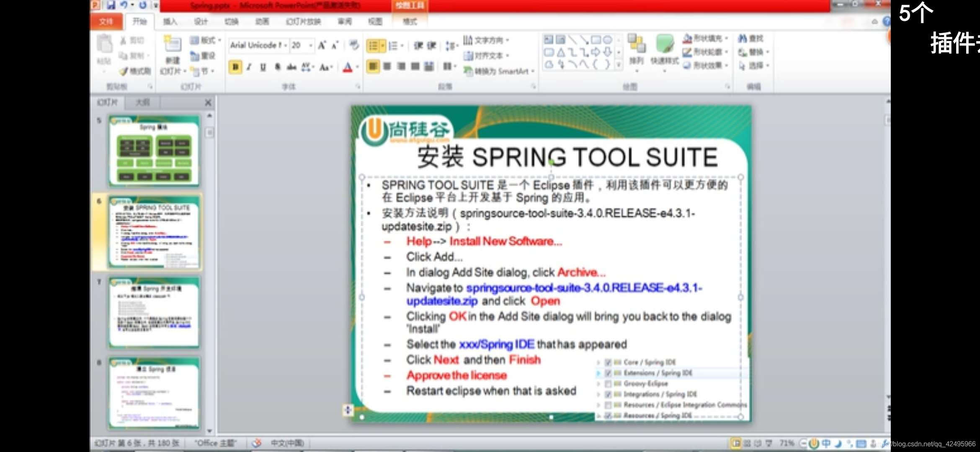Click the Replace button in editing group
Image resolution: width=980 pixels, height=452 pixels.
752,52
